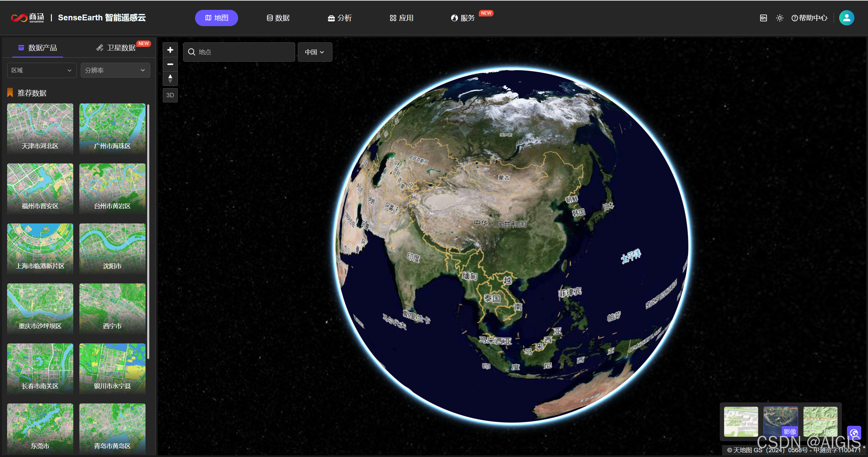Viewport: 868px width, 457px height.
Task: Toggle light/dark theme sun icon
Action: tap(779, 18)
